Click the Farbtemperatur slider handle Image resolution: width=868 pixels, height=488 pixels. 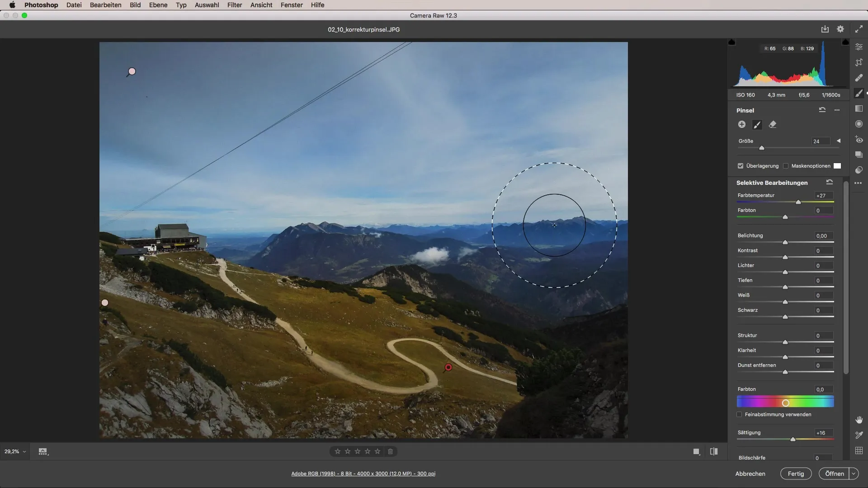[x=798, y=202]
